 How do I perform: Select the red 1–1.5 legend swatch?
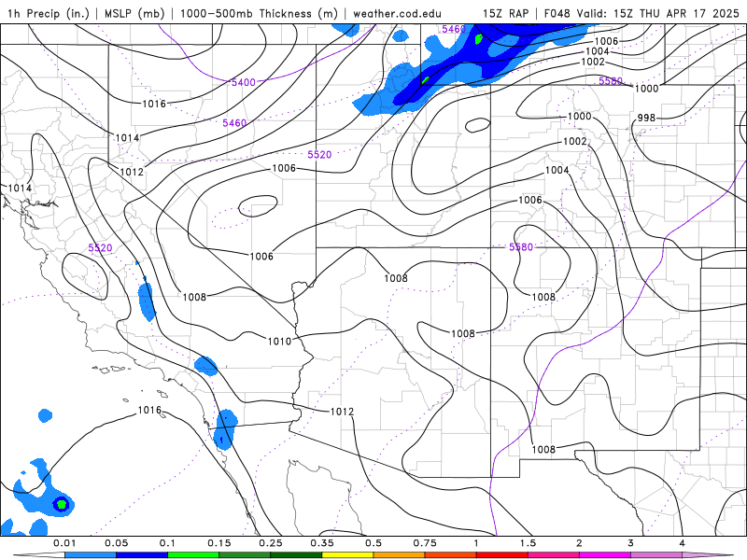point(502,555)
